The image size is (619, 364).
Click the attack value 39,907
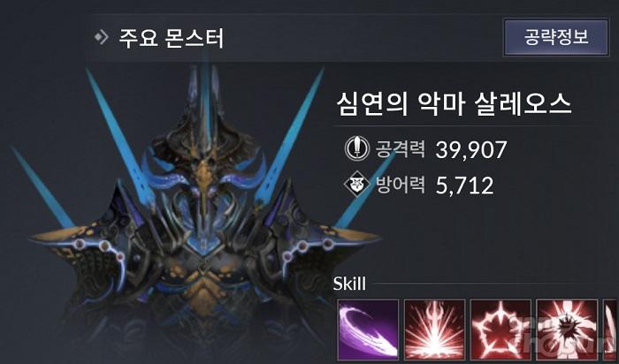coord(471,150)
